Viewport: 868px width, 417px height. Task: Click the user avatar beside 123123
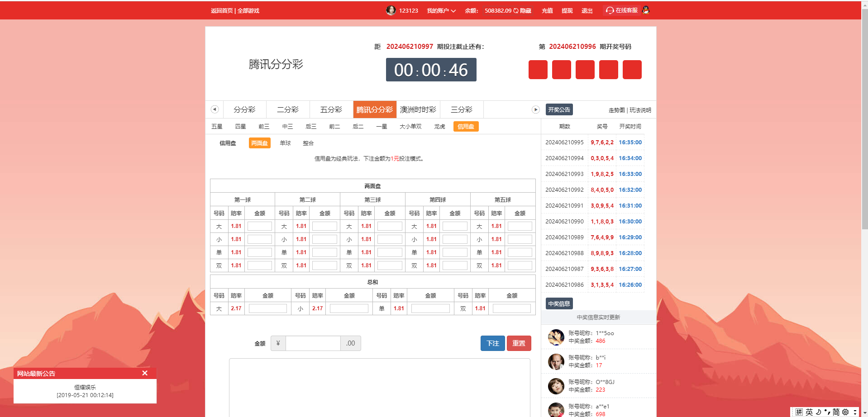click(391, 10)
